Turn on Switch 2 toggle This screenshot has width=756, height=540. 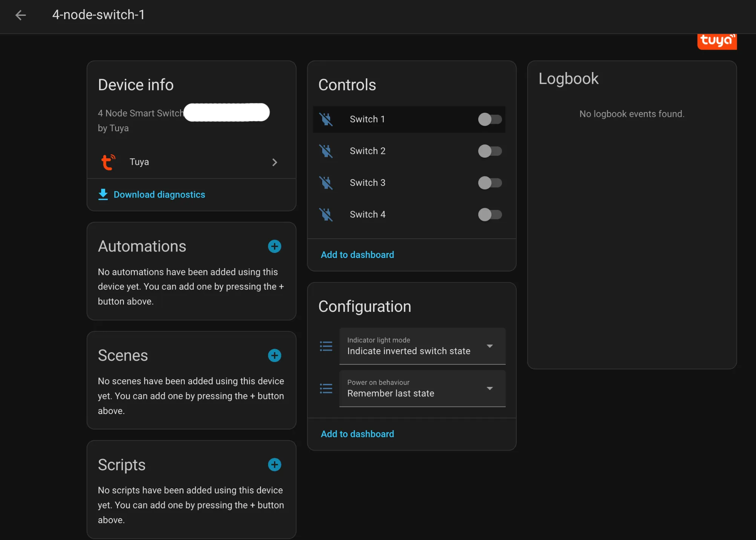coord(490,151)
